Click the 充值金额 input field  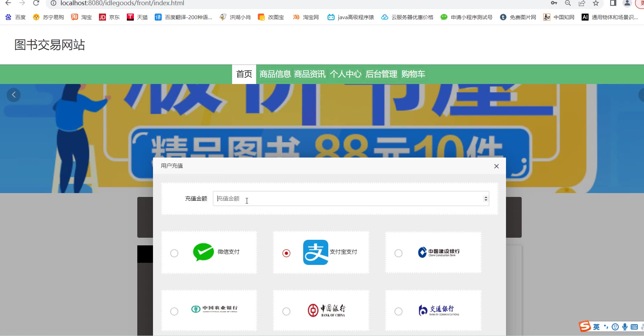click(351, 198)
